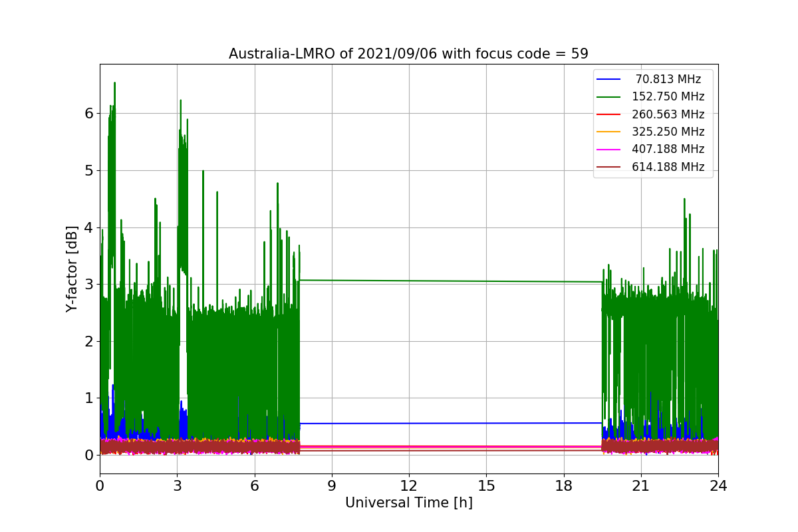Select the 260.563 MHz legend label

pyautogui.click(x=668, y=114)
